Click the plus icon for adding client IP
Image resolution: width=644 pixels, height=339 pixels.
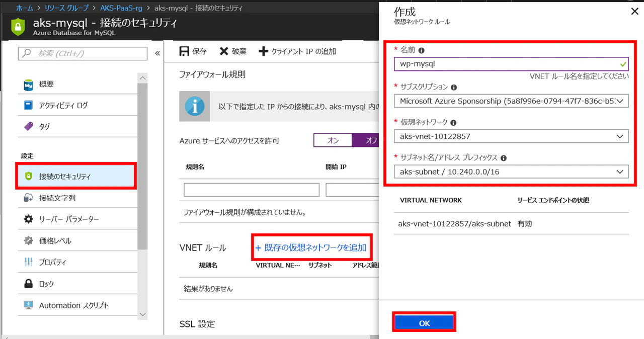(x=263, y=51)
